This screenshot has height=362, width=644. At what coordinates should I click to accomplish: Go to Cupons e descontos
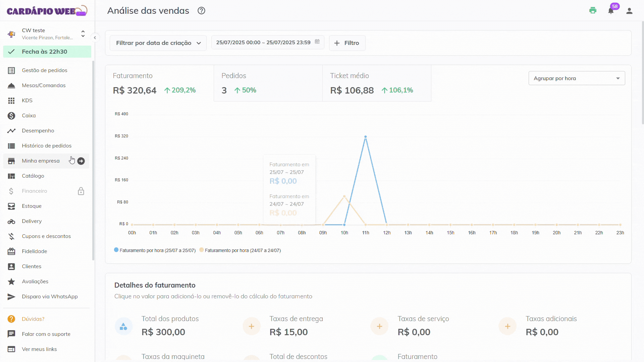click(x=46, y=236)
